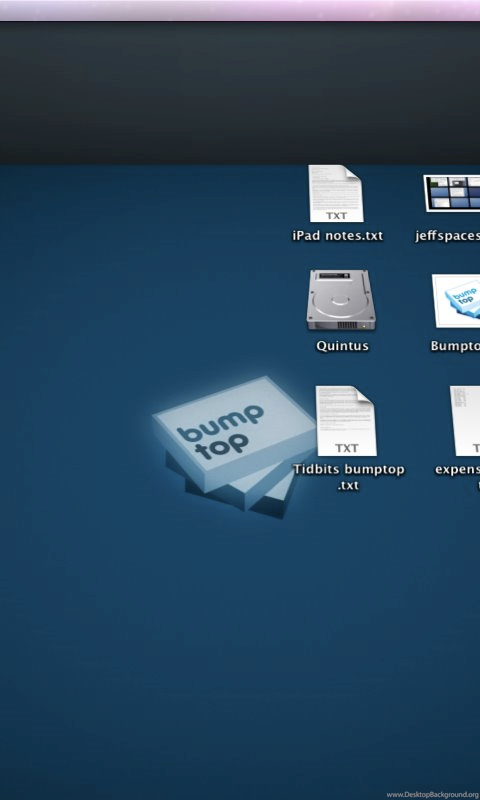The image size is (480, 800).
Task: Click the Bumptop logo image file icon
Action: [x=457, y=301]
